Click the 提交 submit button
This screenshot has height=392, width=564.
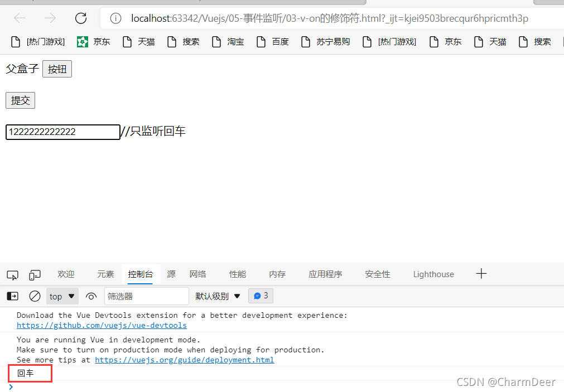(x=20, y=100)
